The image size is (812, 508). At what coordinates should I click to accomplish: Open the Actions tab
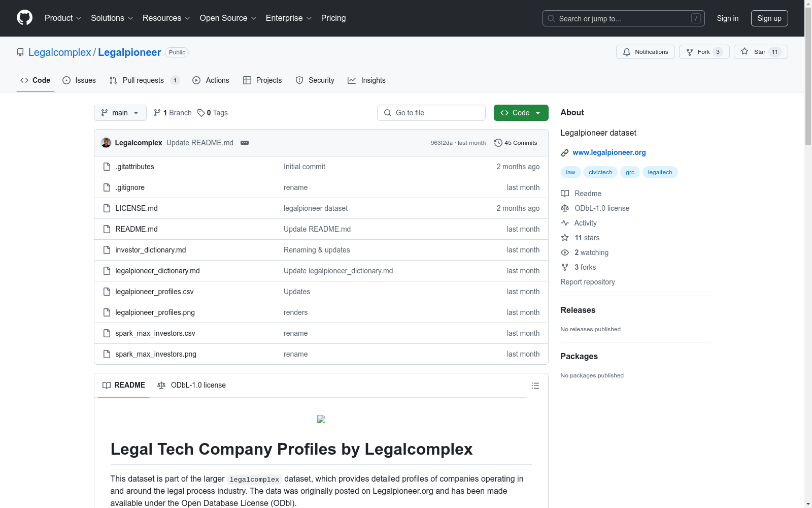coord(211,80)
